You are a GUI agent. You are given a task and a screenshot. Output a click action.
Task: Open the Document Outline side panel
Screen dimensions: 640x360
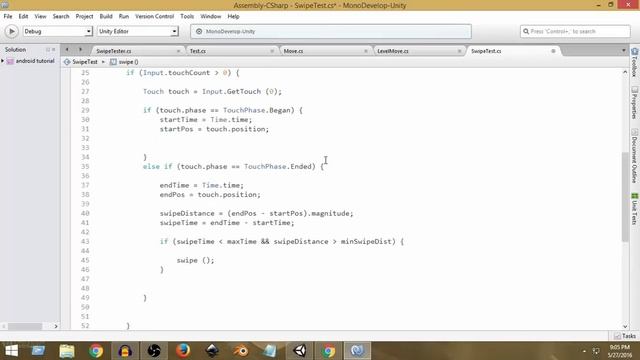[x=635, y=156]
